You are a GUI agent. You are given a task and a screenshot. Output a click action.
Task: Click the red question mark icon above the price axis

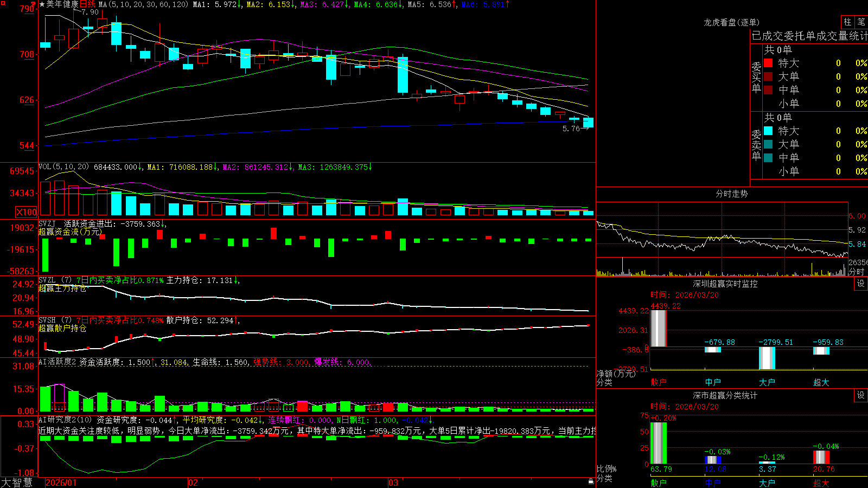point(33,4)
